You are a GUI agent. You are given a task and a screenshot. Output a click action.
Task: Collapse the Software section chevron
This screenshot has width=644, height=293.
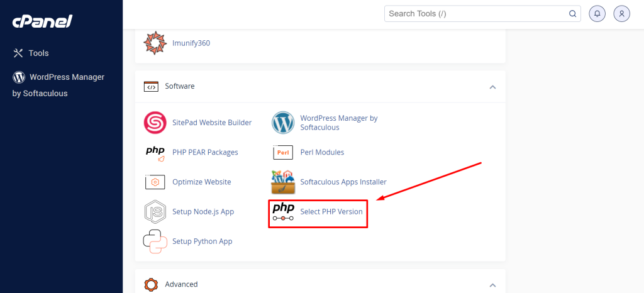[493, 87]
